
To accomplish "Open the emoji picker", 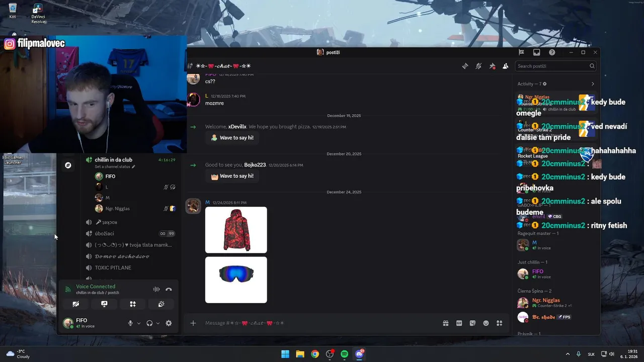I will tap(486, 323).
